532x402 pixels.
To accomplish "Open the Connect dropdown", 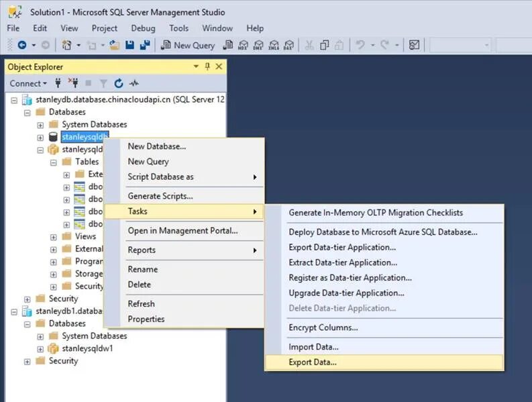I will 28,83.
